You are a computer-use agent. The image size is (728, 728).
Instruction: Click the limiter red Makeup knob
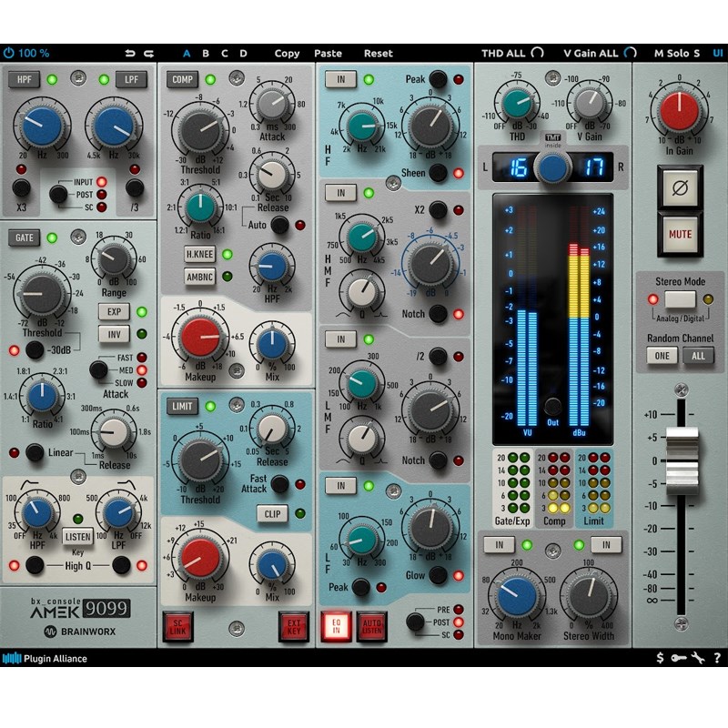point(200,557)
